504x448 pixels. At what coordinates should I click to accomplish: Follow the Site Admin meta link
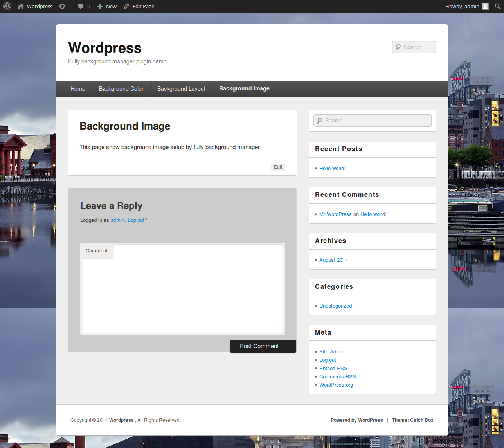(332, 352)
